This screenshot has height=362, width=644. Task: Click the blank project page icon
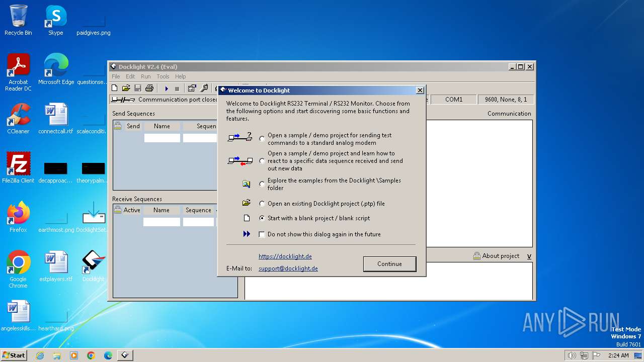pos(247,218)
